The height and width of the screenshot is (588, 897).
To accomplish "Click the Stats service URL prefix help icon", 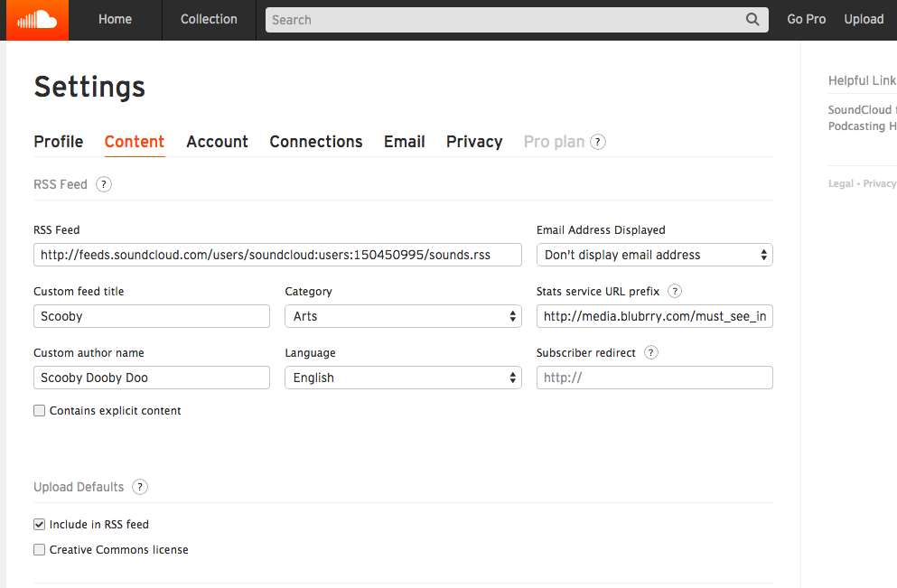I will pyautogui.click(x=674, y=291).
